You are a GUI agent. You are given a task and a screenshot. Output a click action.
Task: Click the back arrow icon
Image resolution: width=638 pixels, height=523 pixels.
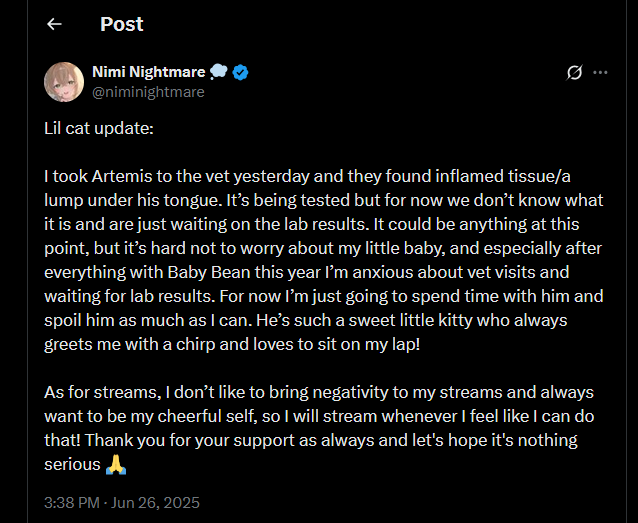54,24
